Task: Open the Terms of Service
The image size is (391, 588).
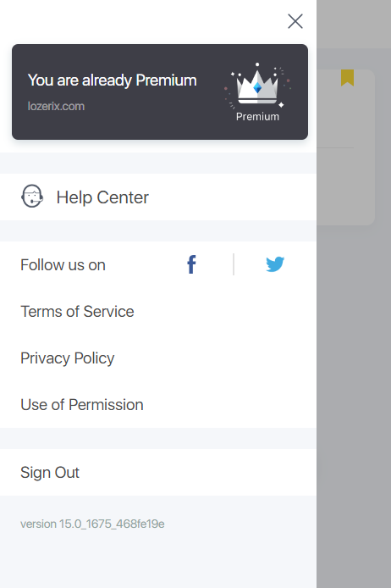Action: pyautogui.click(x=77, y=311)
